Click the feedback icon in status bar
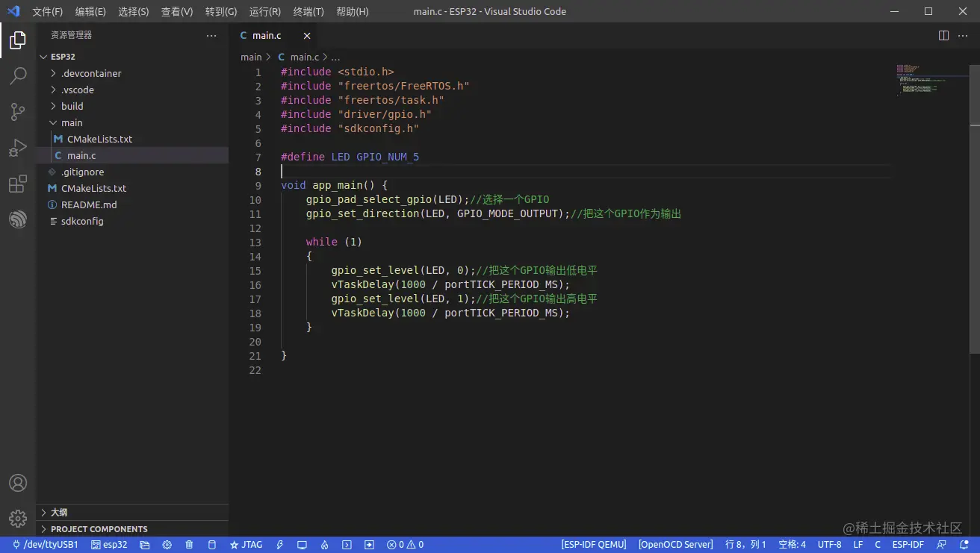This screenshot has height=553, width=980. coord(942,545)
